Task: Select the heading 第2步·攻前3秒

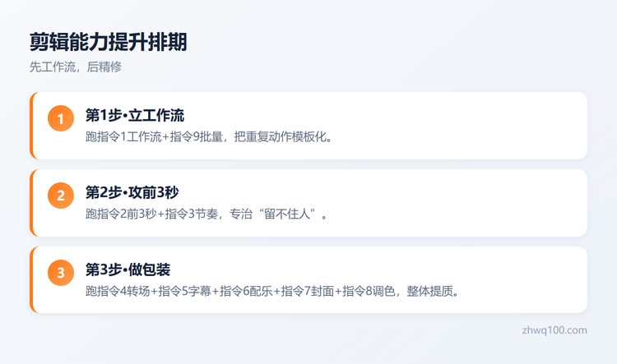Action: (x=132, y=192)
